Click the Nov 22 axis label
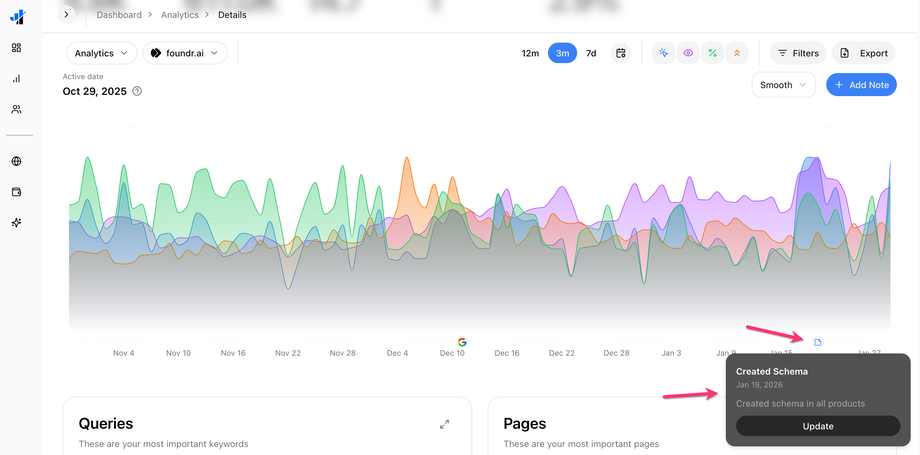 (x=288, y=353)
